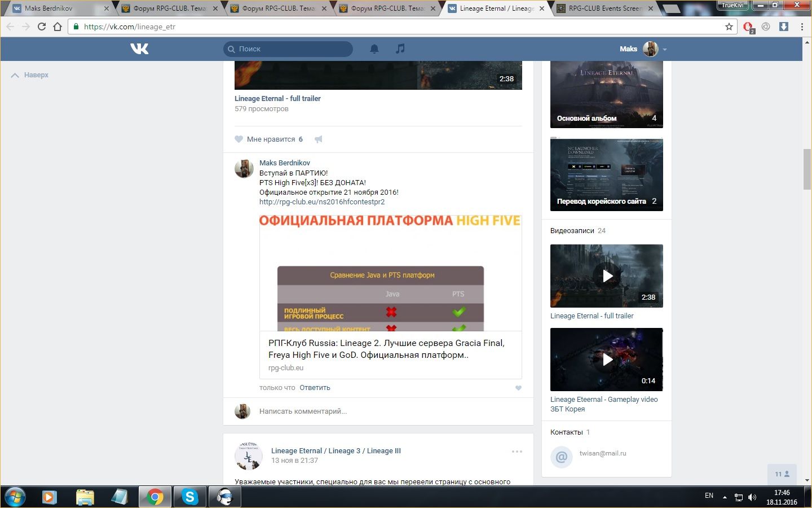This screenshot has height=508, width=812.
Task: Open the friends online counter widget
Action: [782, 474]
